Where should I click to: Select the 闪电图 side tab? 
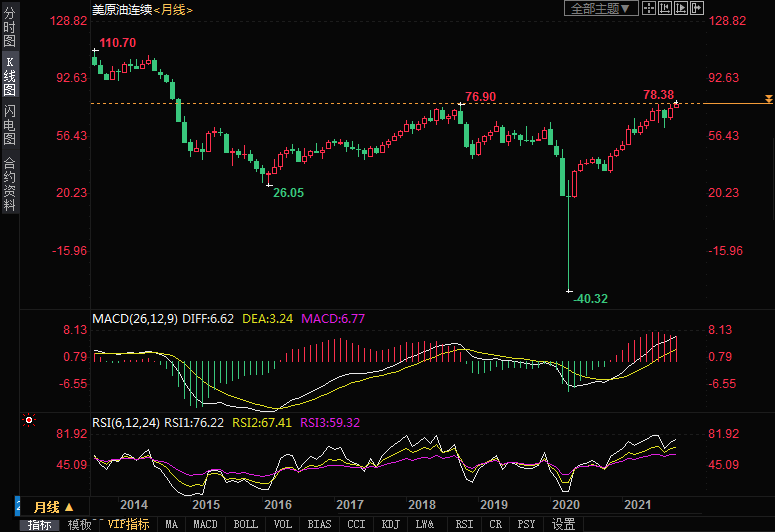click(9, 125)
